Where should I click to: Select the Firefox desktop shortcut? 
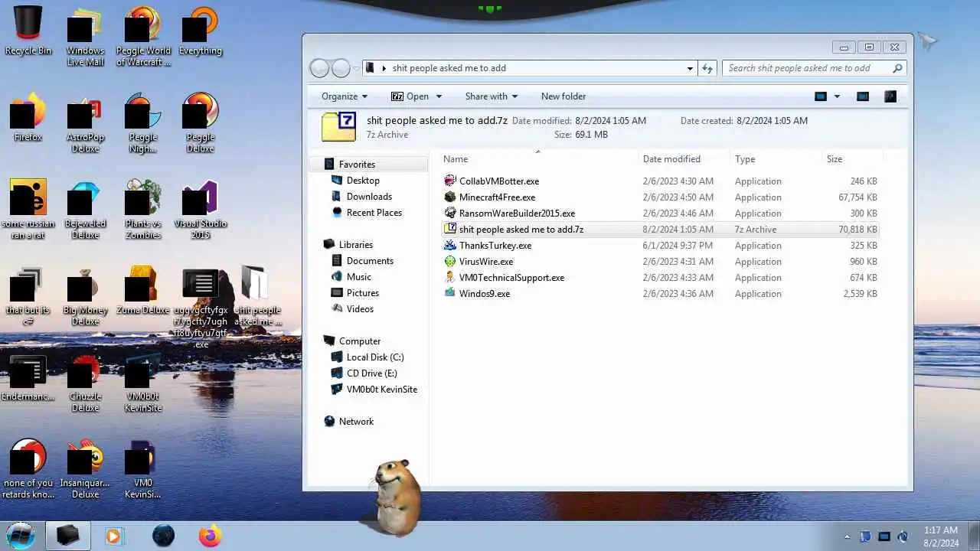tap(28, 117)
